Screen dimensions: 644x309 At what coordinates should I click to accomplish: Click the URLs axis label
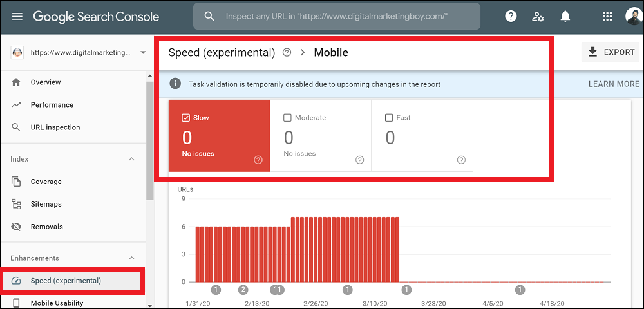(185, 189)
